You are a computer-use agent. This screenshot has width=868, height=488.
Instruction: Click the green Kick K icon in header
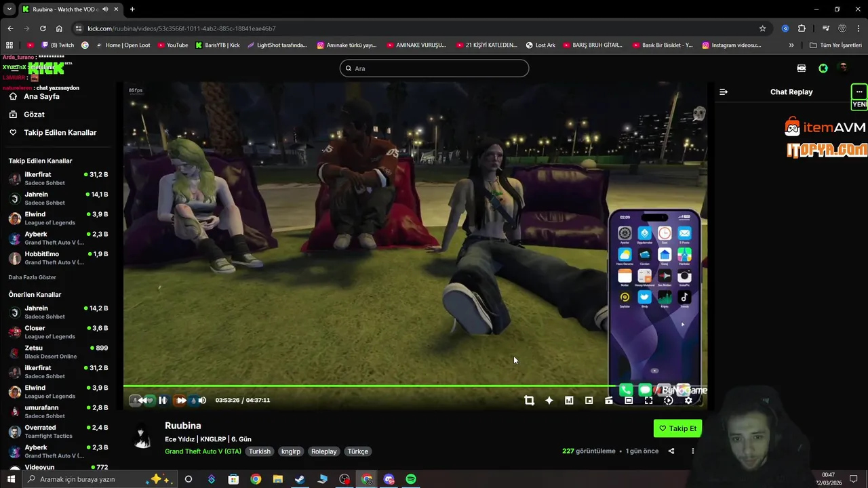[x=823, y=68]
